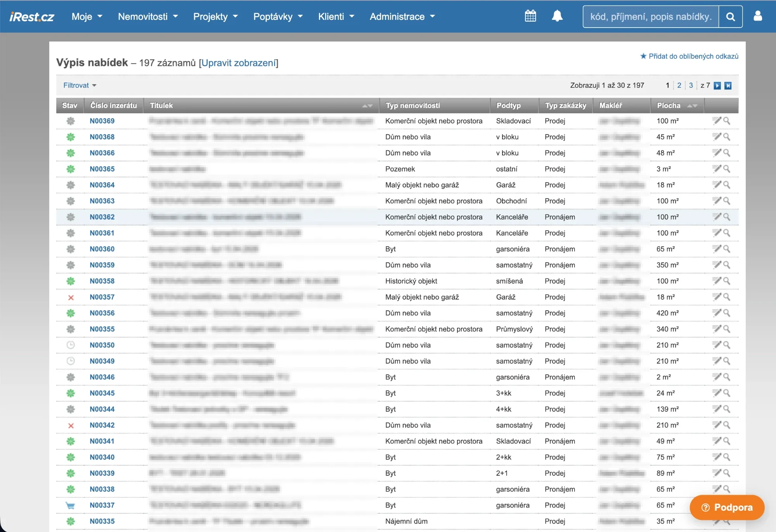Go to next page arrow in pagination
This screenshot has width=776, height=532.
717,86
